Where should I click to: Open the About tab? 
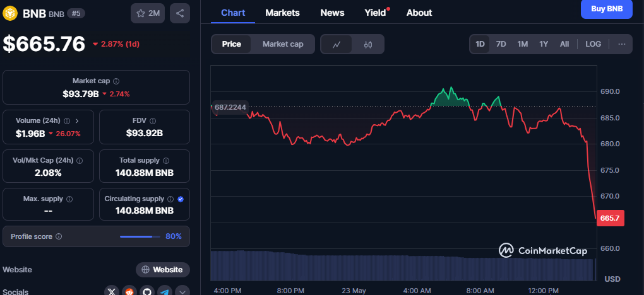419,13
